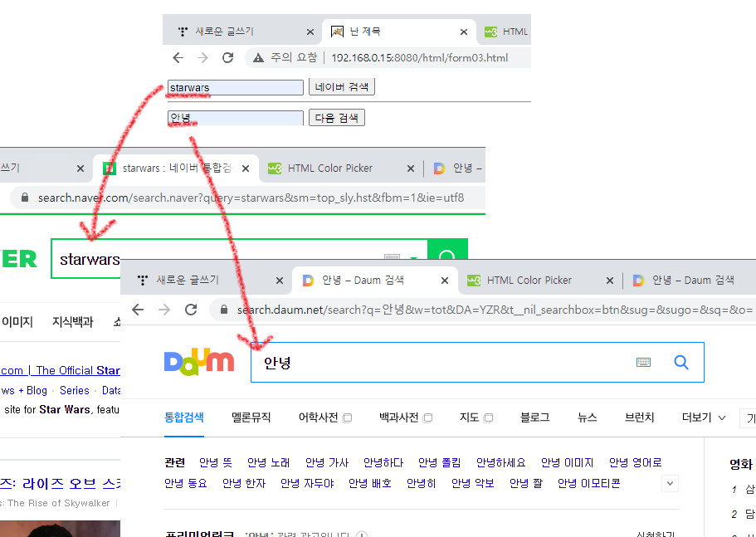
Task: Open 어학사전 new-window icon
Action: coord(347,418)
